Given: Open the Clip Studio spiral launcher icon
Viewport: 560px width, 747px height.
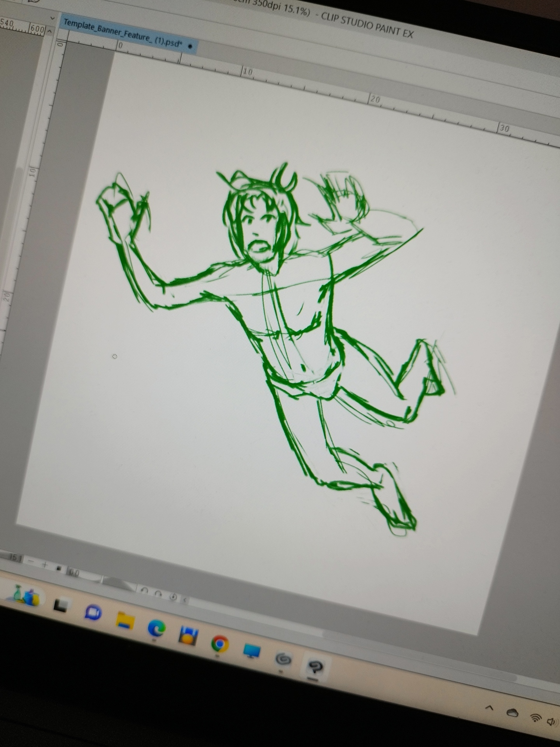Looking at the screenshot, I should coord(283,659).
